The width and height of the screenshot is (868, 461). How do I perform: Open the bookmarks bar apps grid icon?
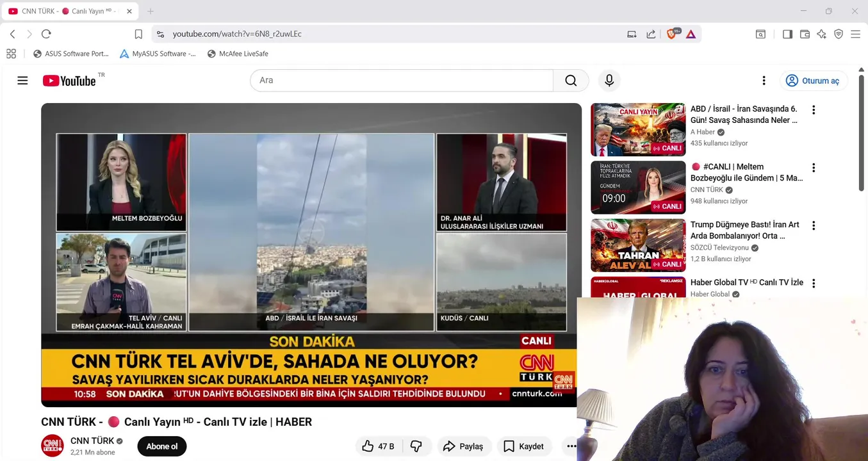(x=11, y=54)
